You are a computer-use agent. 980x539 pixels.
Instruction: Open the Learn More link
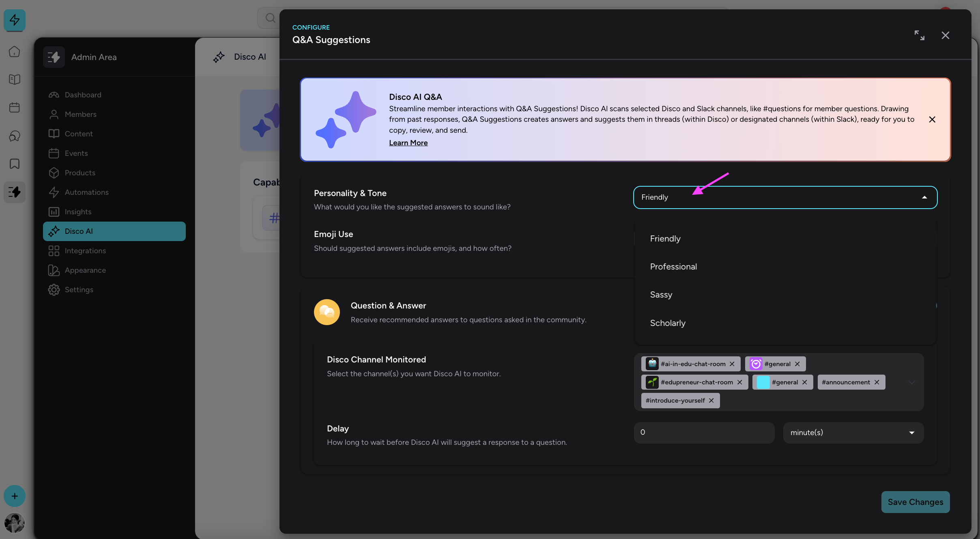click(408, 143)
